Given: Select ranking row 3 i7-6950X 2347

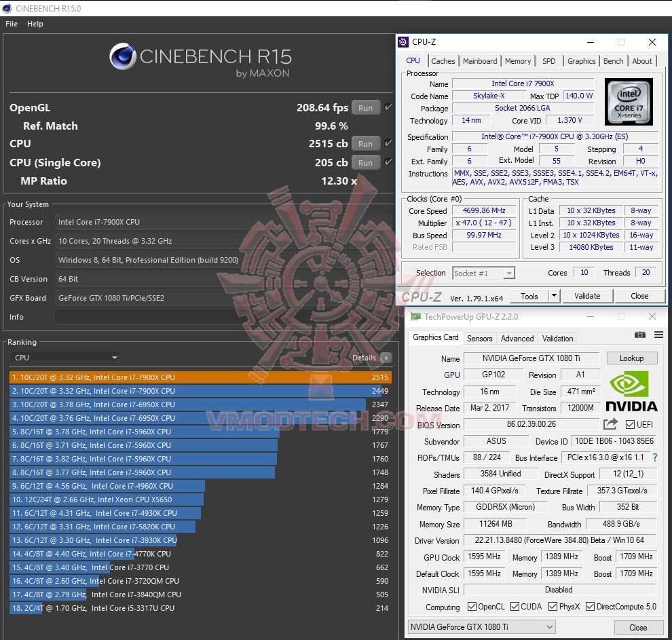Looking at the screenshot, I should 200,404.
